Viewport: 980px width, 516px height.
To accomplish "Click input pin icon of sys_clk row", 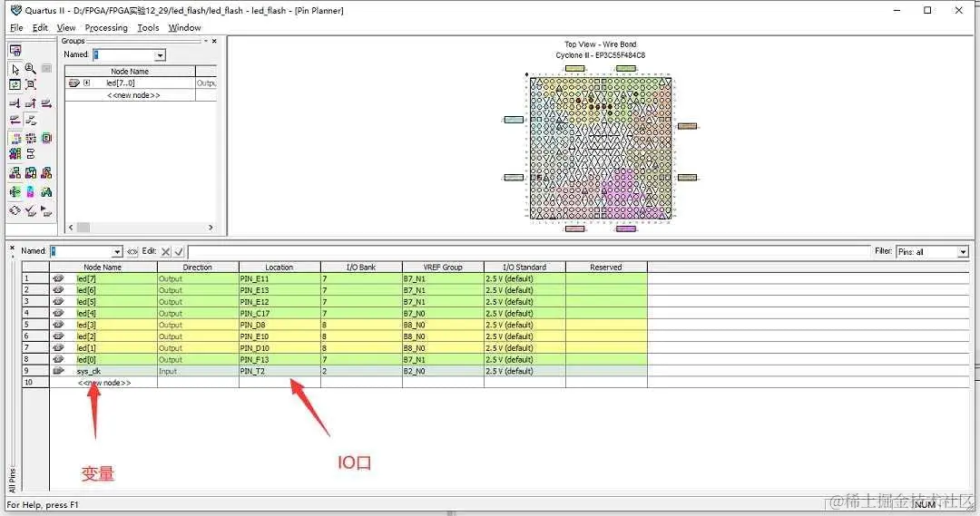I will click(x=58, y=371).
